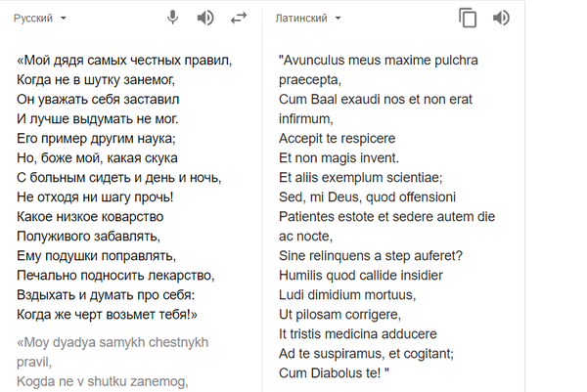This screenshot has width=587, height=392.
Task: Place cursor on line 'Когда не в шутку занемог'
Action: click(98, 80)
